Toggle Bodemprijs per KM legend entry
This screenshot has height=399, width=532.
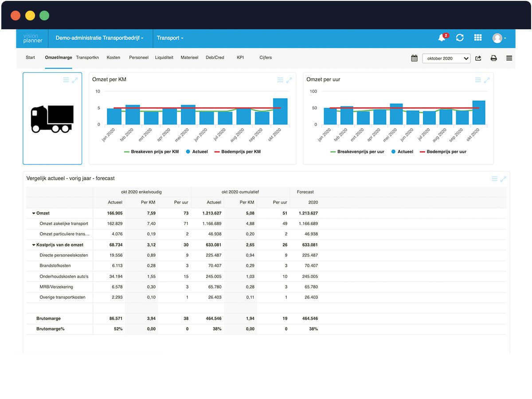point(238,152)
